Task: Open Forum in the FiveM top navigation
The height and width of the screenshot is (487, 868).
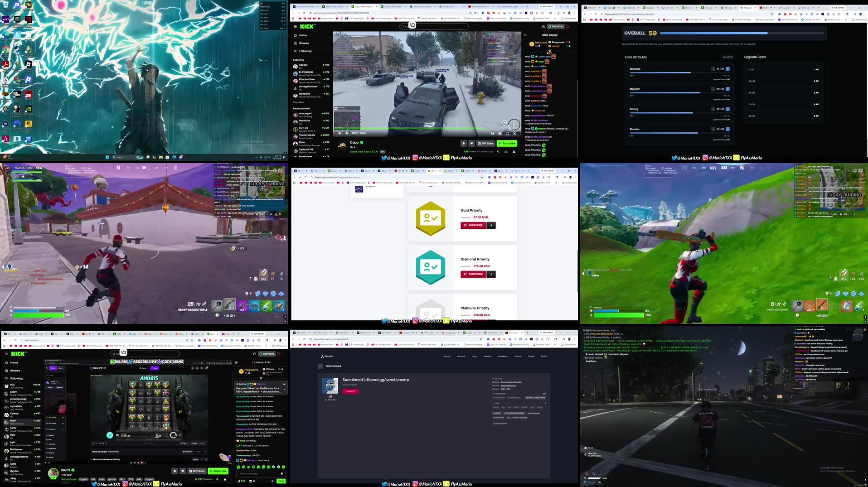Action: click(x=447, y=357)
